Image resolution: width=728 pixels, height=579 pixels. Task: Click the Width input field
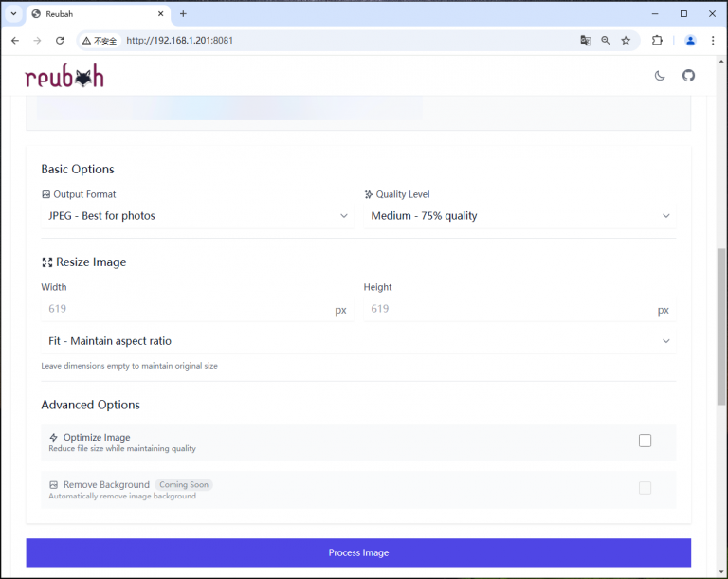pos(185,309)
